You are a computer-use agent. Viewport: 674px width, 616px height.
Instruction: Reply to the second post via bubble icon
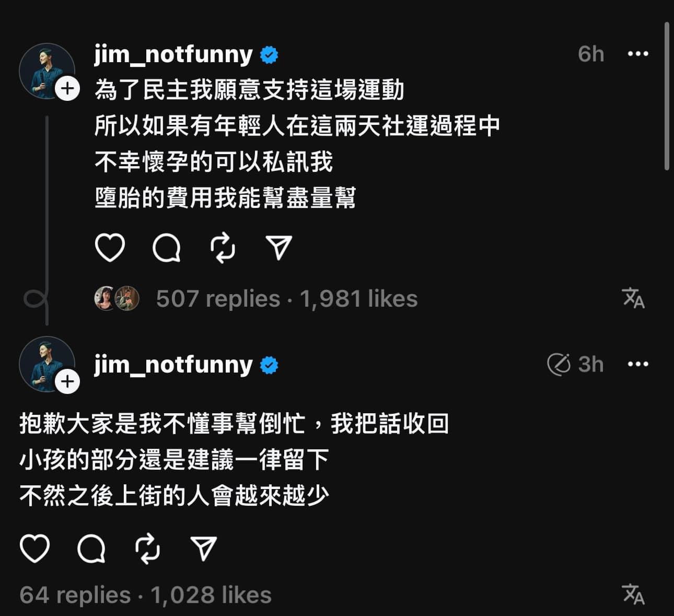point(91,549)
